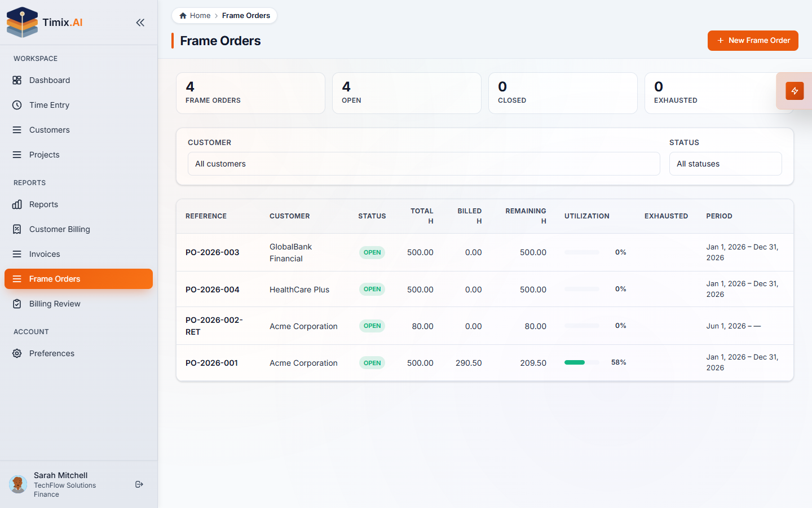Click the Frame Orders count card
Viewport: 812px width, 508px height.
pyautogui.click(x=250, y=93)
